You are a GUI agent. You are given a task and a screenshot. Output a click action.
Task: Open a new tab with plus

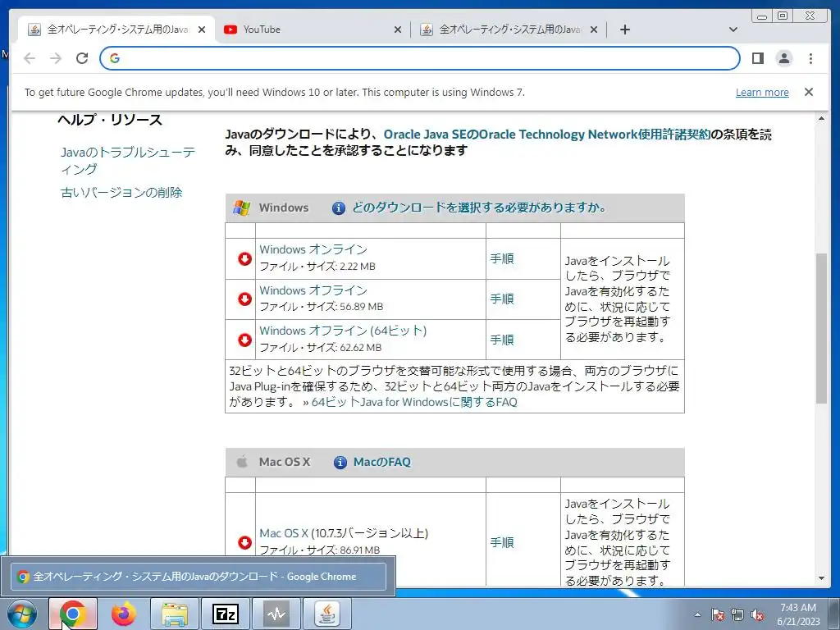point(624,30)
